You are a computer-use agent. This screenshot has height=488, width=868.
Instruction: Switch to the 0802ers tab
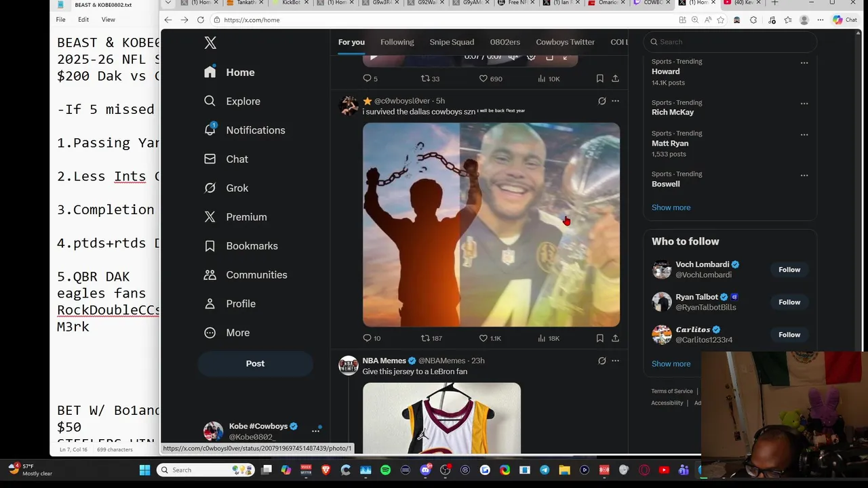tap(505, 42)
